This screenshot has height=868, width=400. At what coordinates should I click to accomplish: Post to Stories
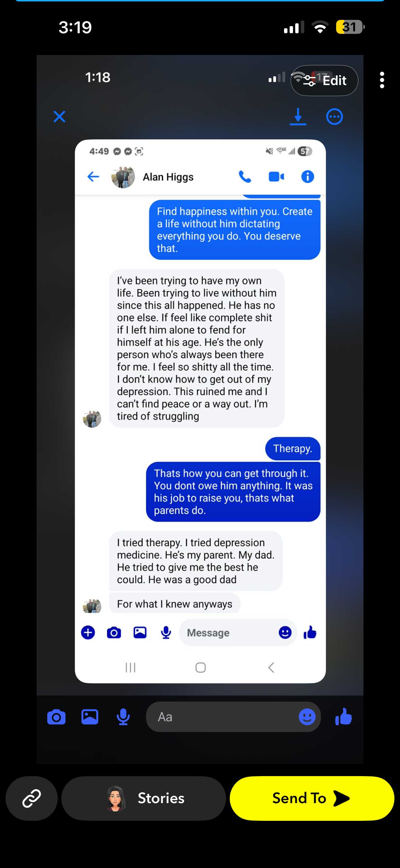[x=144, y=798]
